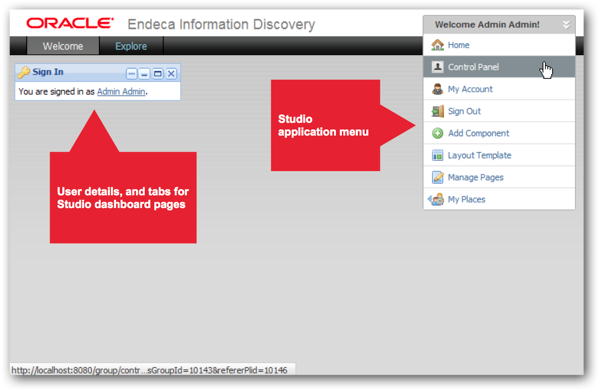Image resolution: width=600 pixels, height=391 pixels.
Task: Click the key icon in Sign In portlet
Action: point(24,72)
